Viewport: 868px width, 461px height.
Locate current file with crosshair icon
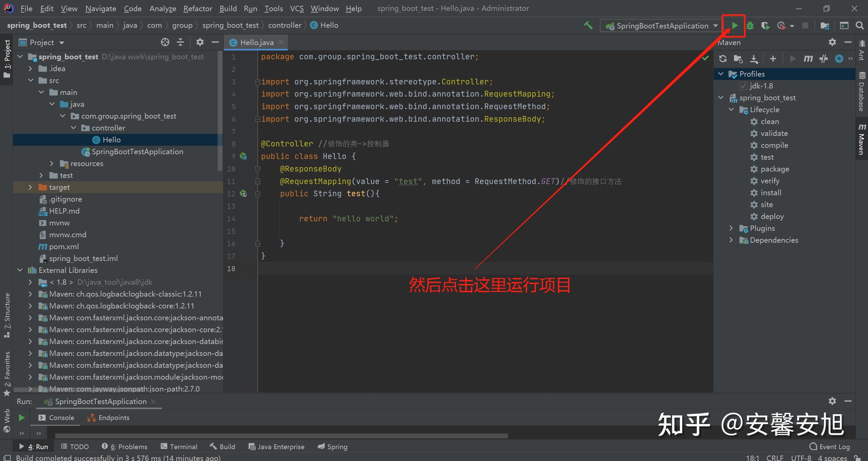pos(165,42)
